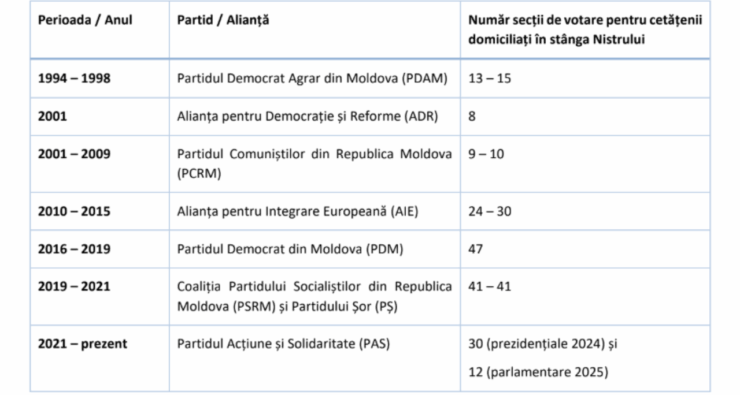This screenshot has height=395, width=740.
Task: Select the '12 (parlamentare 2025)' text
Action: (x=538, y=372)
